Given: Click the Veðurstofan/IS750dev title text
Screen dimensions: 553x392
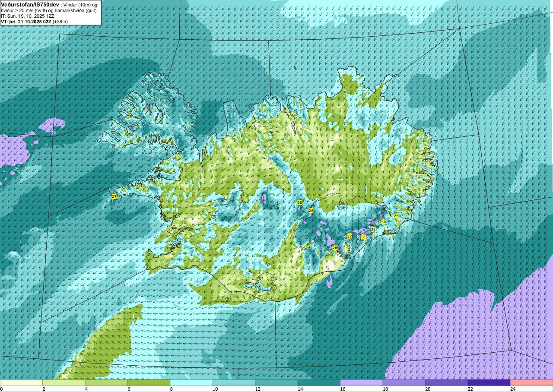Looking at the screenshot, I should pyautogui.click(x=29, y=4).
